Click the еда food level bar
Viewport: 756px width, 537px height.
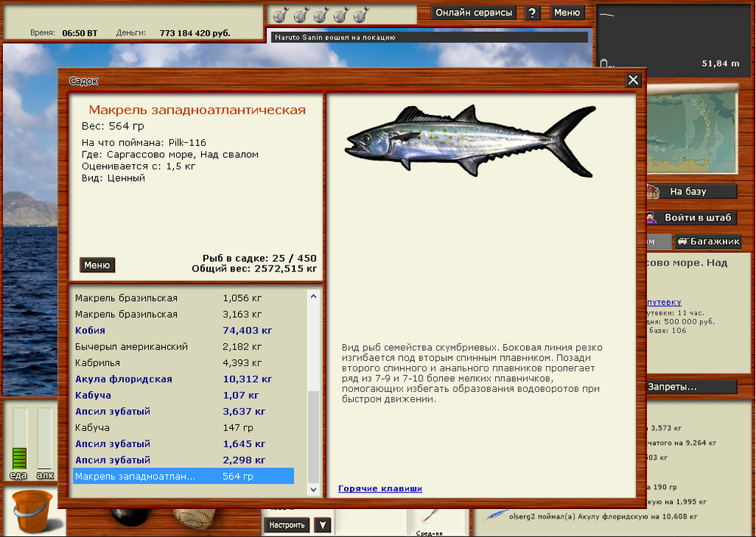[x=18, y=439]
